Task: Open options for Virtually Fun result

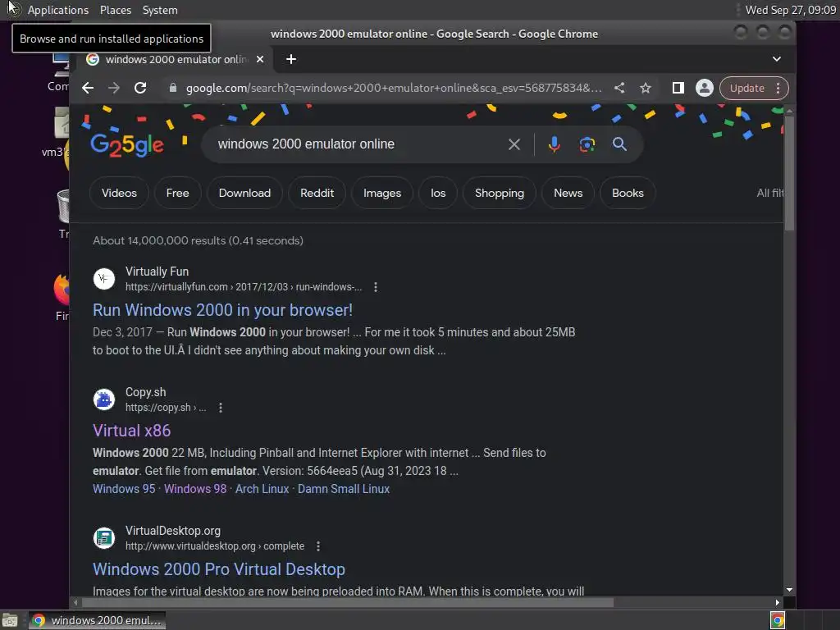Action: pyautogui.click(x=376, y=287)
